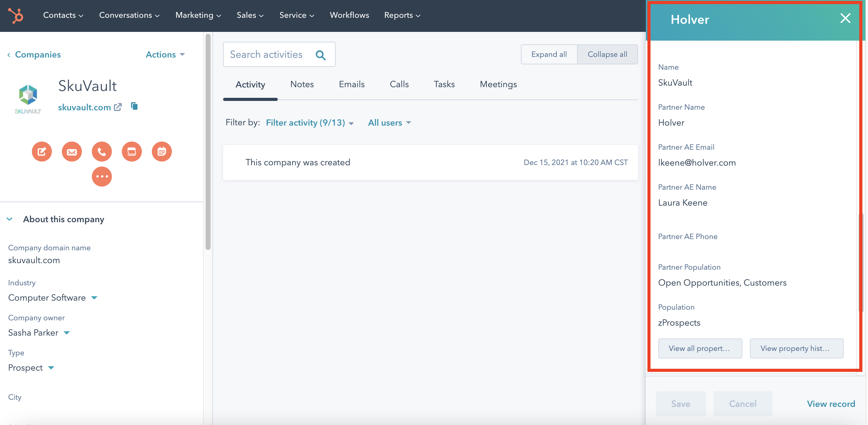
Task: Click the company domain name value skuvault.com
Action: 34,260
